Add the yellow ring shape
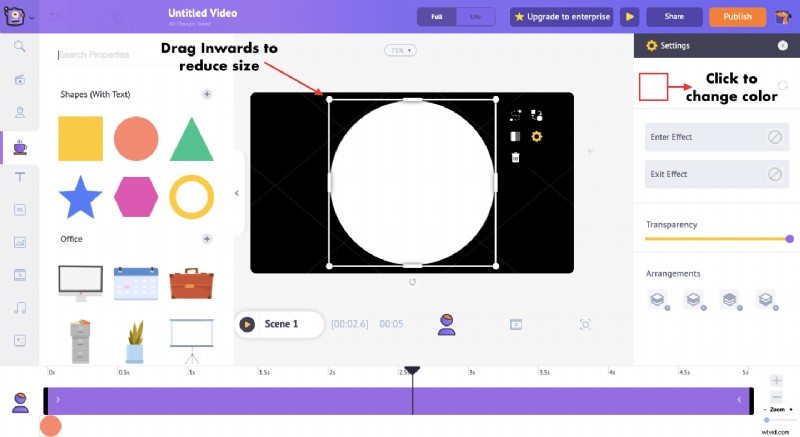Screen dimensions: 800x437 tap(191, 197)
